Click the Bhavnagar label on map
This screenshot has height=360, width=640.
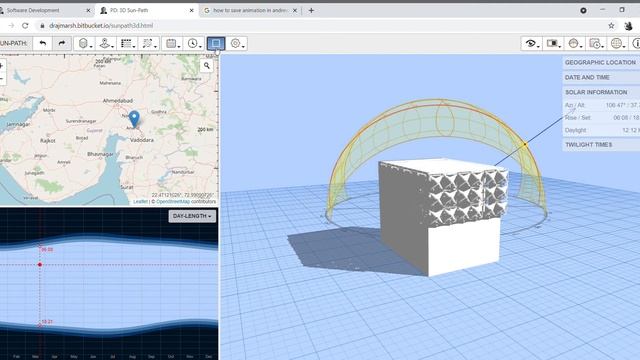coord(100,154)
